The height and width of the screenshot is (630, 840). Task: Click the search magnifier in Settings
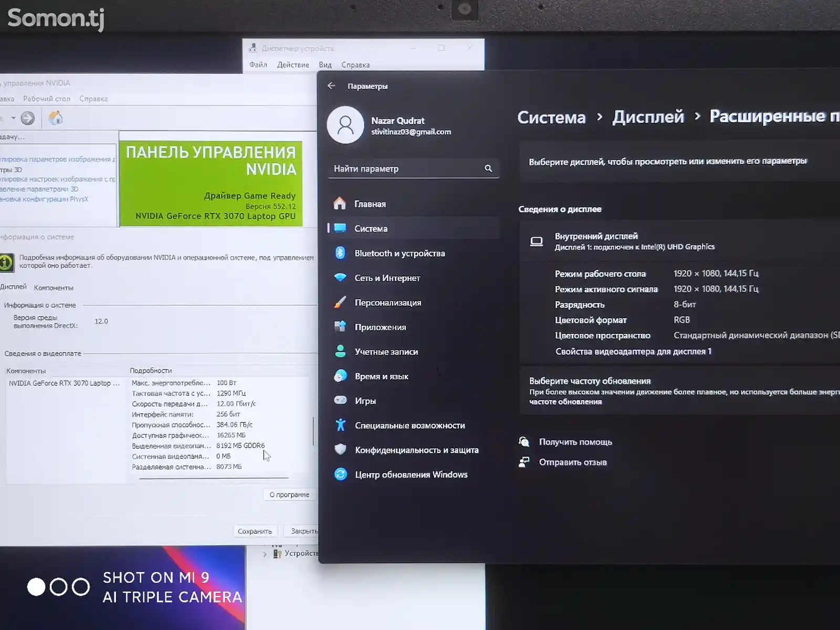pos(488,169)
